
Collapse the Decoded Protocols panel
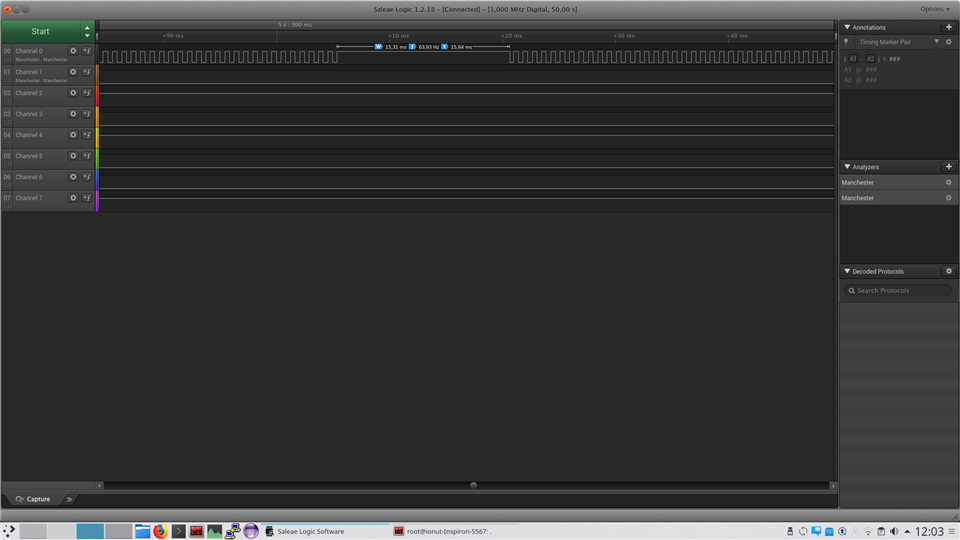[x=847, y=271]
